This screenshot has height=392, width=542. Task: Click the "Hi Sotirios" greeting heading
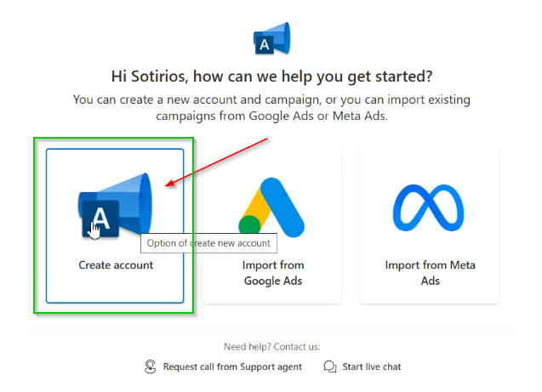(x=272, y=77)
